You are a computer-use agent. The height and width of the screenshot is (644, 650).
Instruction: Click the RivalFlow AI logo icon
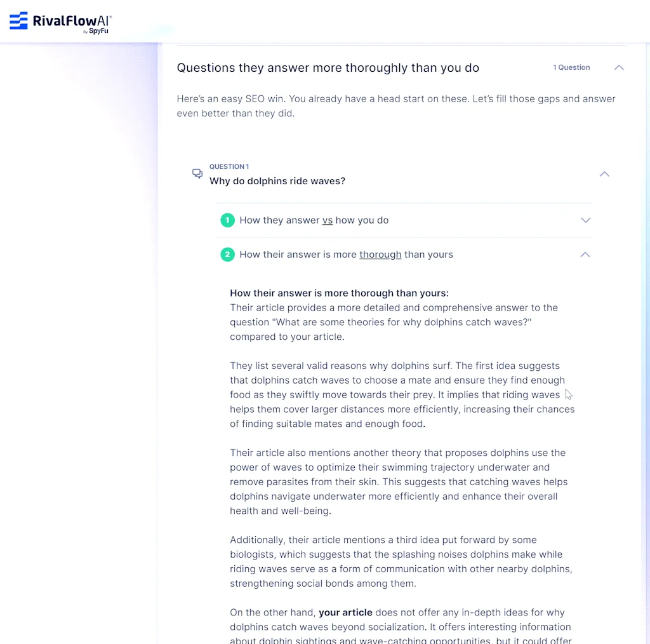point(18,21)
